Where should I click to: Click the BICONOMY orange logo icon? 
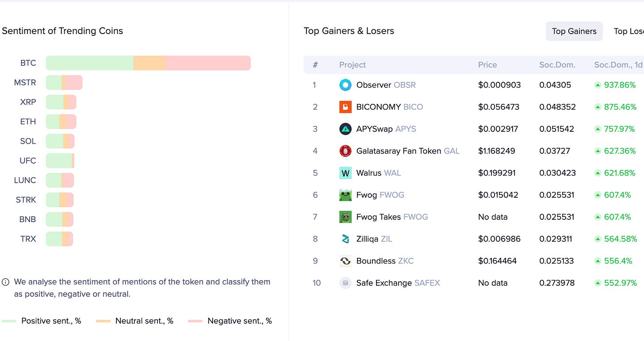tap(345, 107)
